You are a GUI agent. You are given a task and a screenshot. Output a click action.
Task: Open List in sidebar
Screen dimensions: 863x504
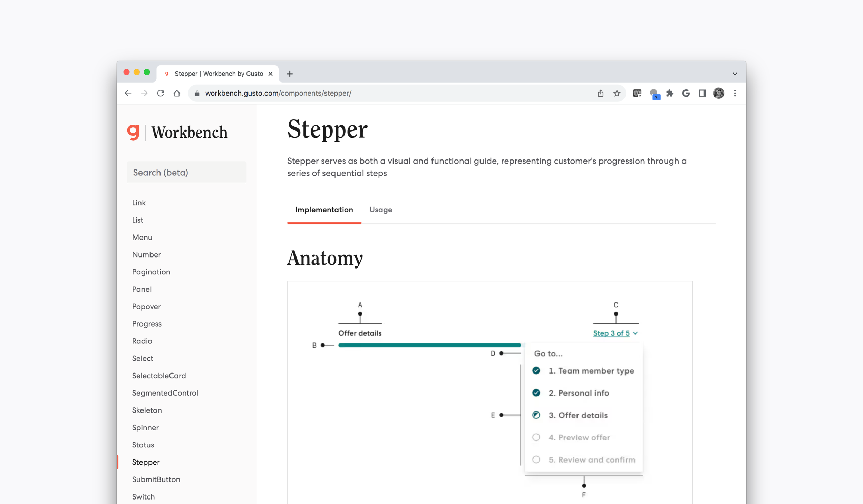point(137,220)
